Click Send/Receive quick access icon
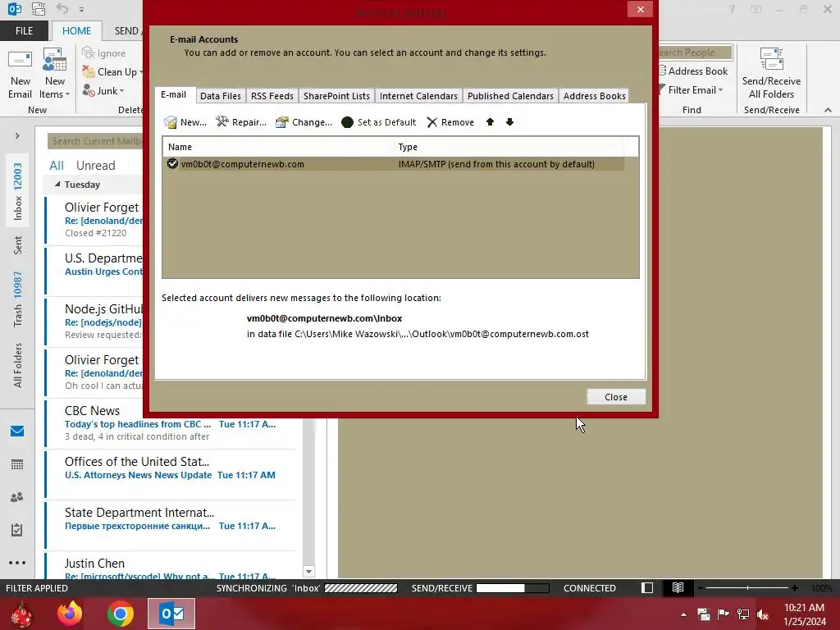Image resolution: width=840 pixels, height=630 pixels. [39, 9]
